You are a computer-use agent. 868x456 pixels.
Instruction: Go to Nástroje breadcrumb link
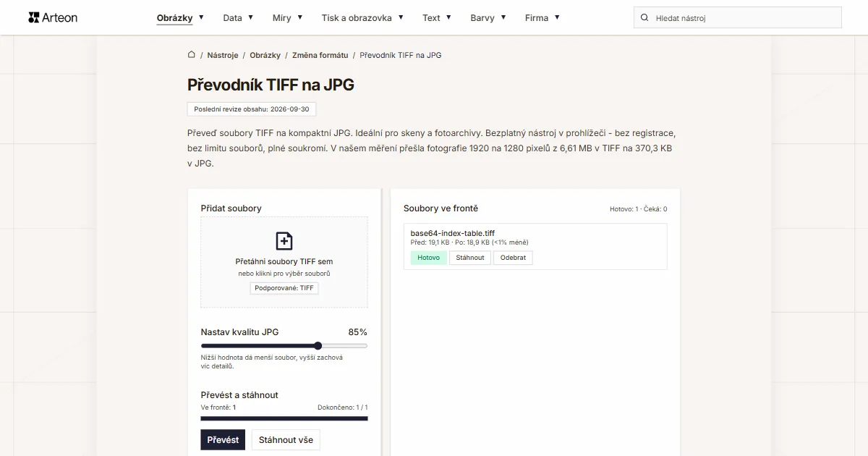(x=223, y=55)
